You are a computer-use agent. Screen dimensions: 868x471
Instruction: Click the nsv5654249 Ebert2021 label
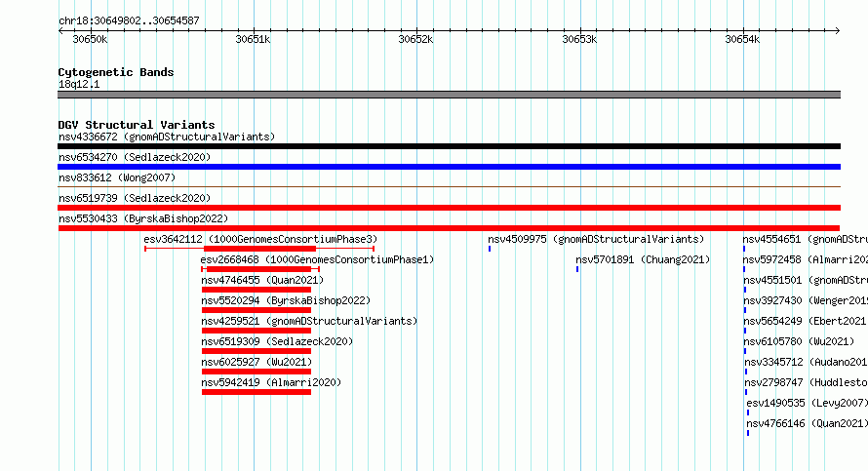(x=806, y=321)
